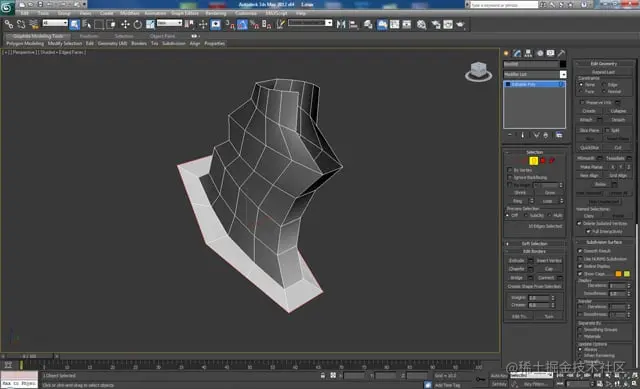Switch to the Freeform ribbon tab
Viewport: 640px width, 389px height.
point(89,36)
